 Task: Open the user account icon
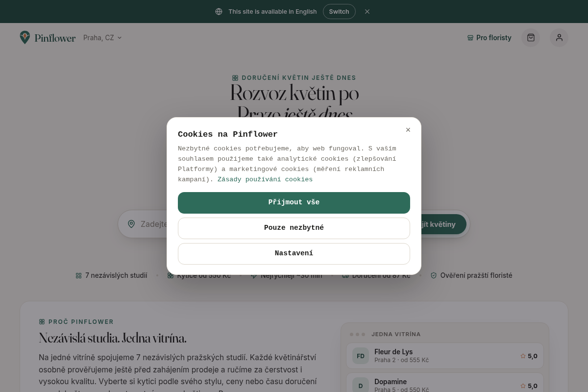(x=559, y=38)
